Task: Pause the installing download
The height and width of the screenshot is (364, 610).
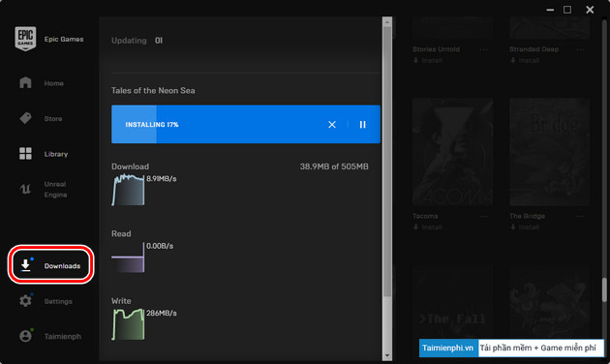Action: pyautogui.click(x=362, y=125)
